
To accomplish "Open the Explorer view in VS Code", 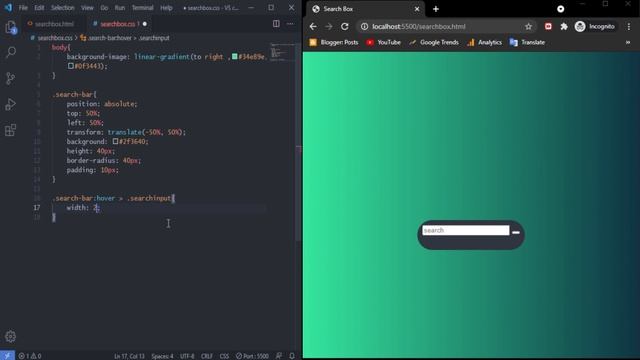I will (11, 27).
